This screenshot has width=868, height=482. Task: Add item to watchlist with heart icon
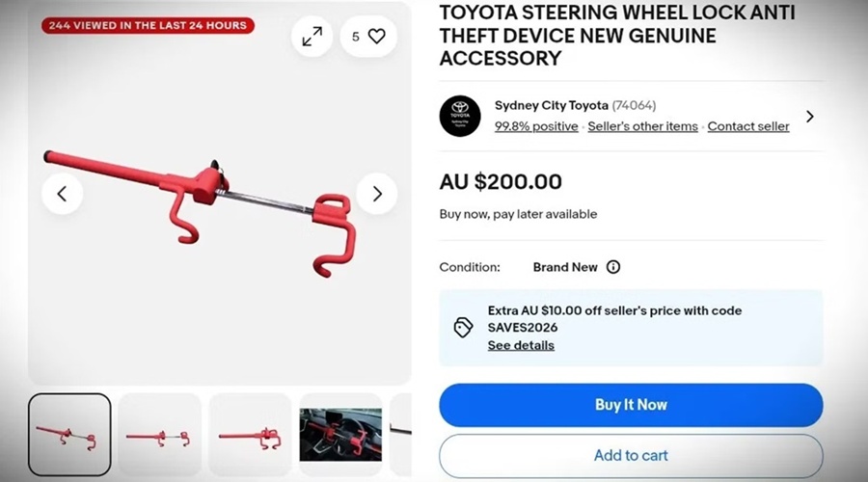coord(368,37)
